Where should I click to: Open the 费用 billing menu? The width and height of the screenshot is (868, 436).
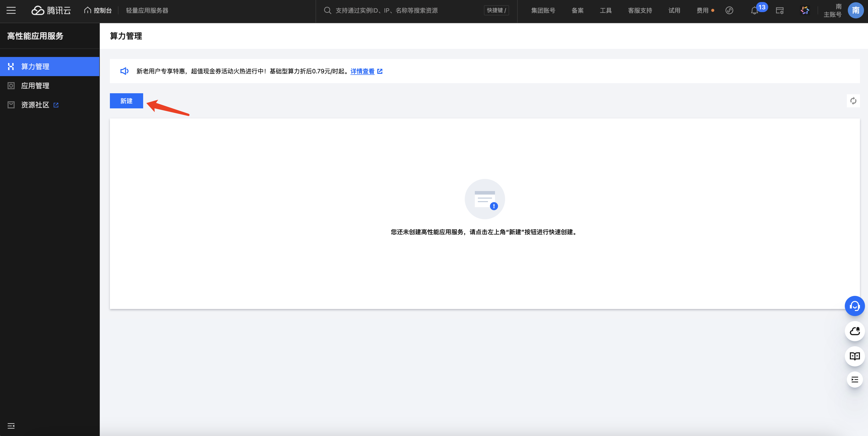(x=705, y=10)
